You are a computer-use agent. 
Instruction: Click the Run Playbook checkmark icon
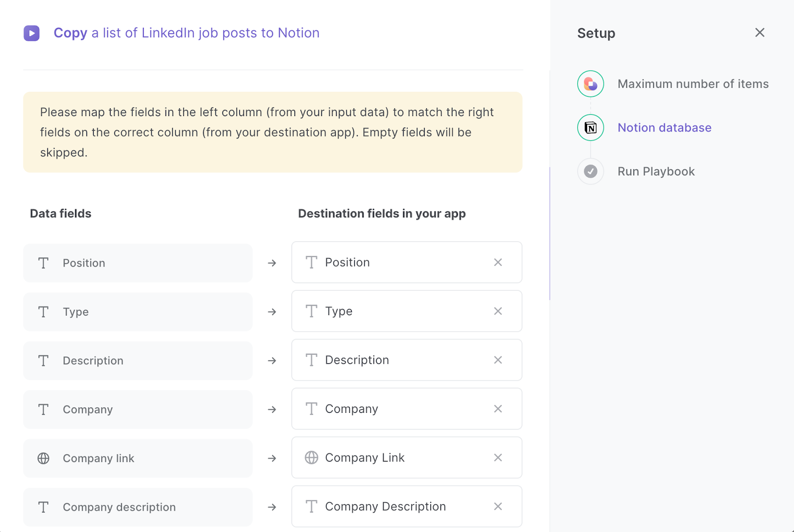point(591,171)
